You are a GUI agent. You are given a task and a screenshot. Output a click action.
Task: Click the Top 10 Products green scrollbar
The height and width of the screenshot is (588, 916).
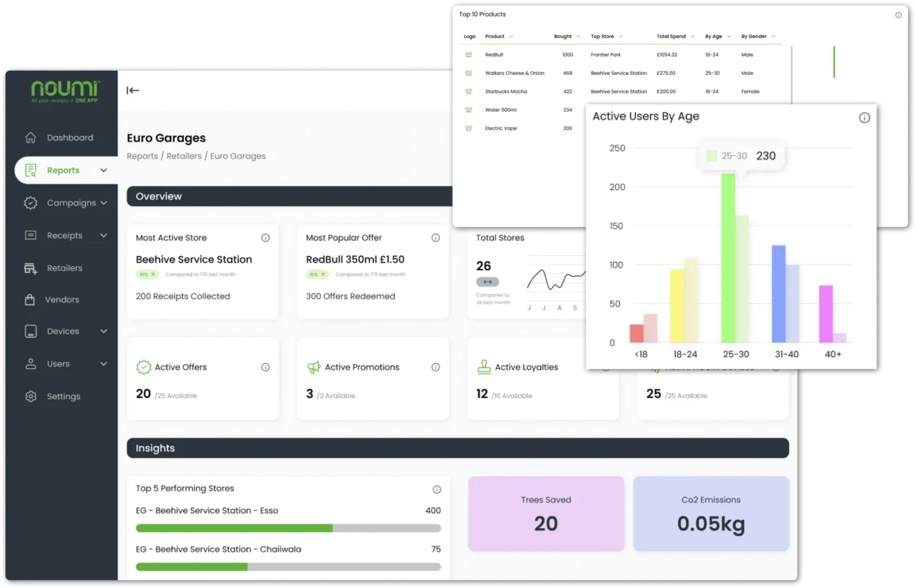point(834,62)
